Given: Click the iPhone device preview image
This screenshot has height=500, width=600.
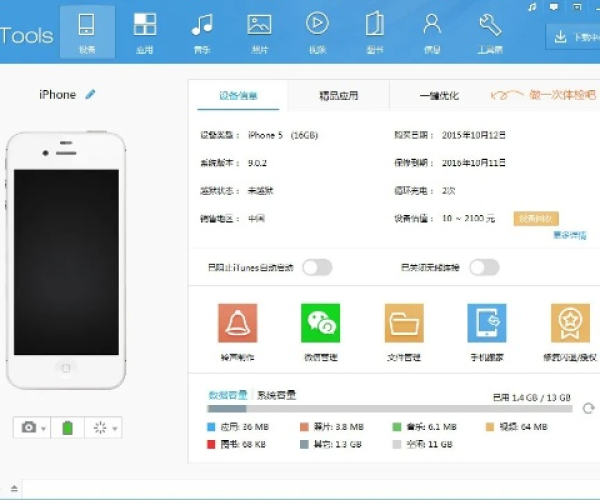Looking at the screenshot, I should 66,260.
